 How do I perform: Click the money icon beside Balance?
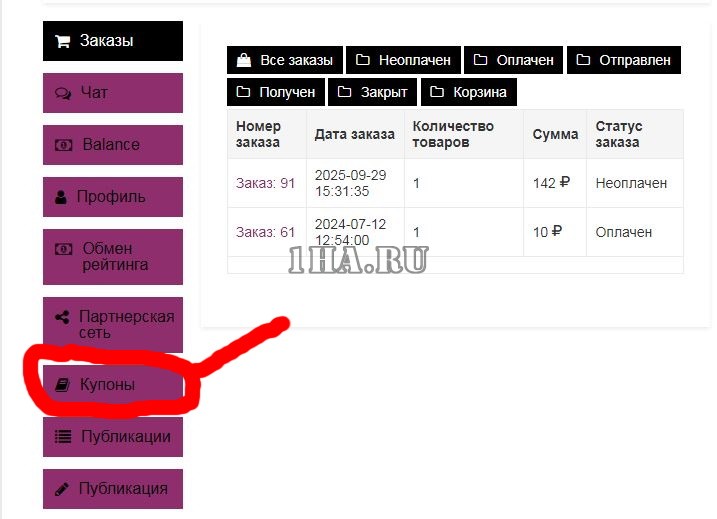click(63, 145)
